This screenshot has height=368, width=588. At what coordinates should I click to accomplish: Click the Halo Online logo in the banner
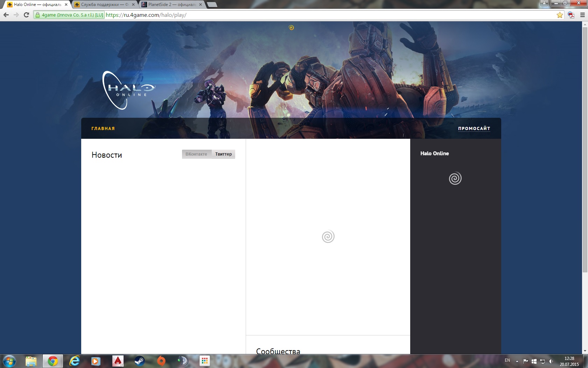tap(128, 90)
